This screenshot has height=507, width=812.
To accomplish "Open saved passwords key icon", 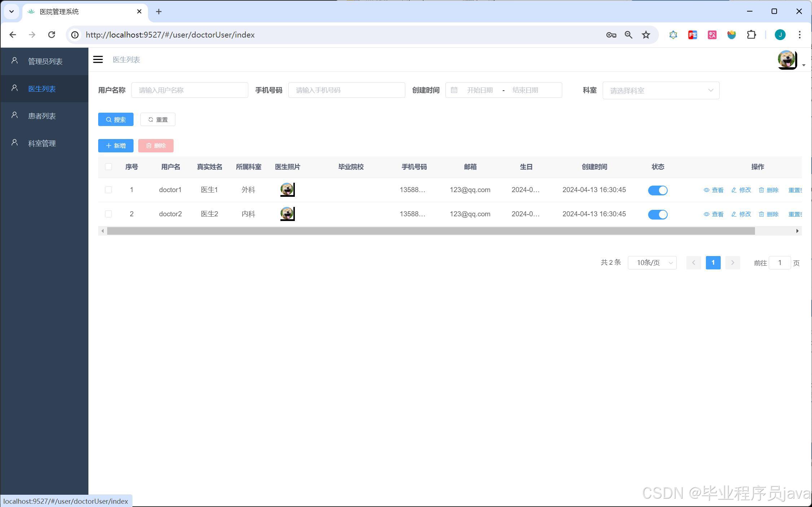I will 611,35.
